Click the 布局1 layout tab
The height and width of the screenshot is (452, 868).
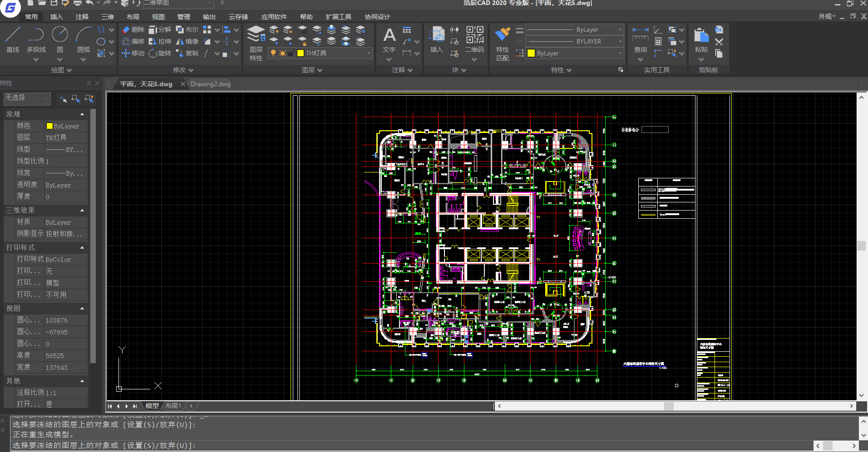click(173, 406)
